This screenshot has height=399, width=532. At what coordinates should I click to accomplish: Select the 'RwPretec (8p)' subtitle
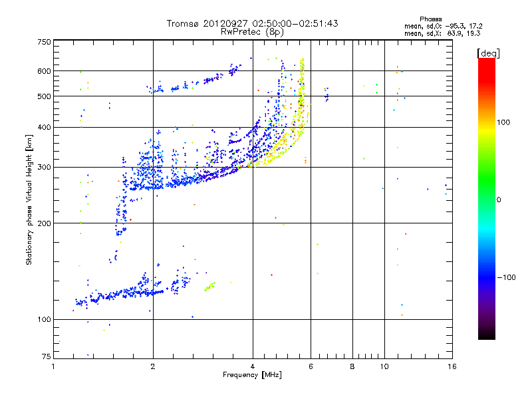point(252,32)
